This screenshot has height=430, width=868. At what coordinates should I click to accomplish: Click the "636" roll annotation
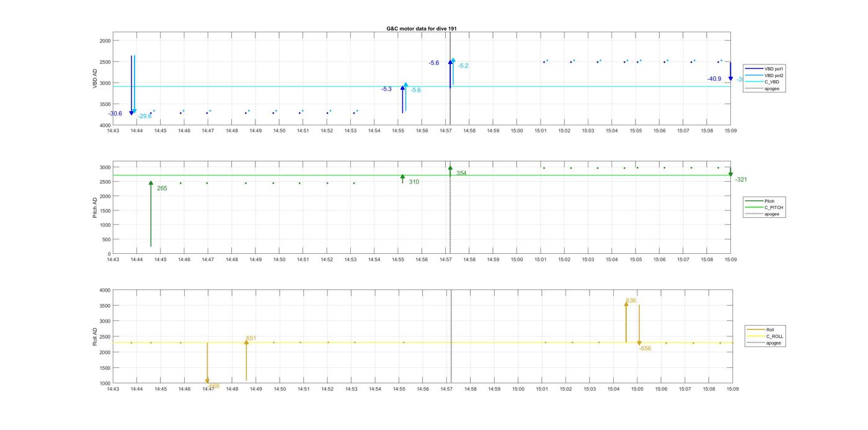point(631,300)
